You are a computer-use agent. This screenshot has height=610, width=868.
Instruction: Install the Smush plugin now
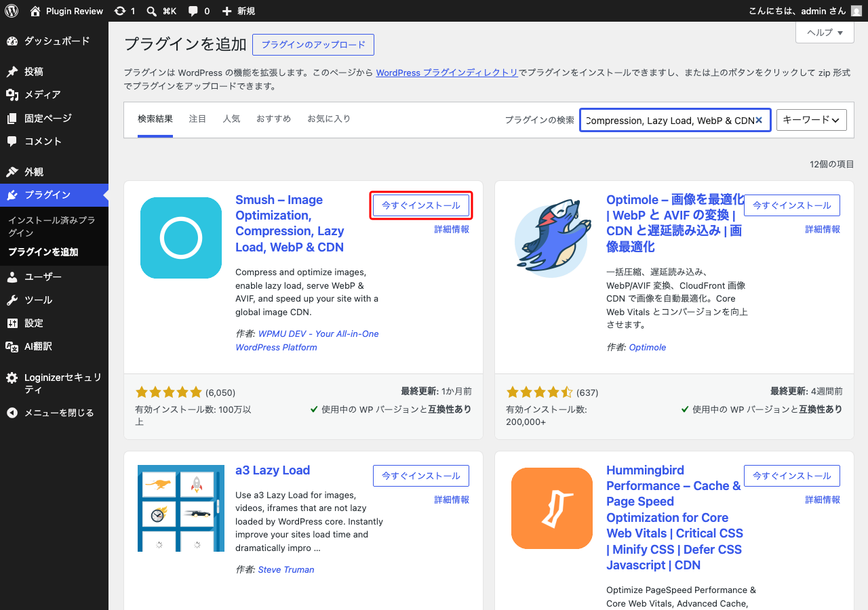421,205
